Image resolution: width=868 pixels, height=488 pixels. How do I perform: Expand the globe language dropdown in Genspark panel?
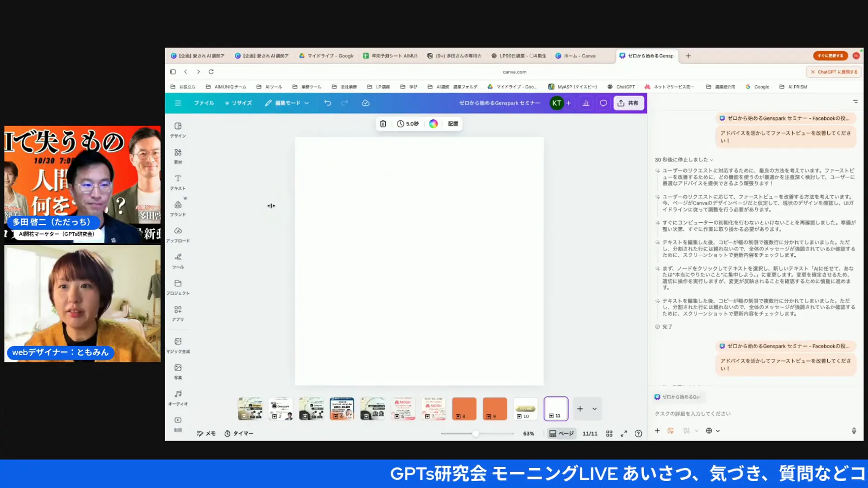click(x=712, y=431)
